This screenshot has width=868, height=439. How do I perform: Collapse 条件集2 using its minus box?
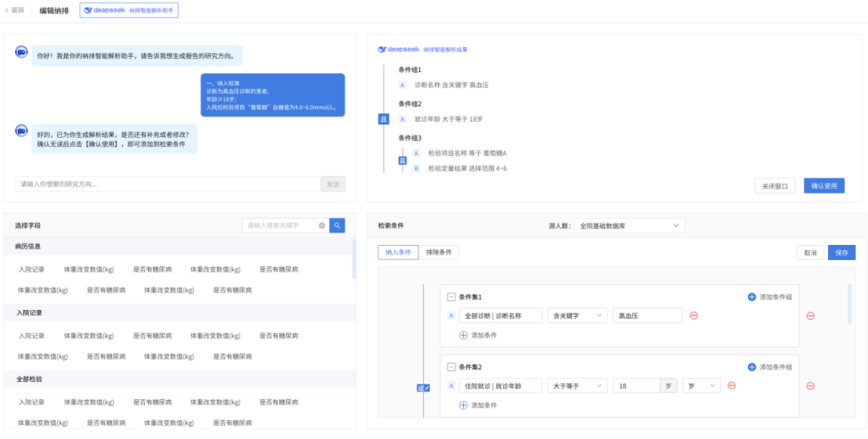(x=450, y=367)
